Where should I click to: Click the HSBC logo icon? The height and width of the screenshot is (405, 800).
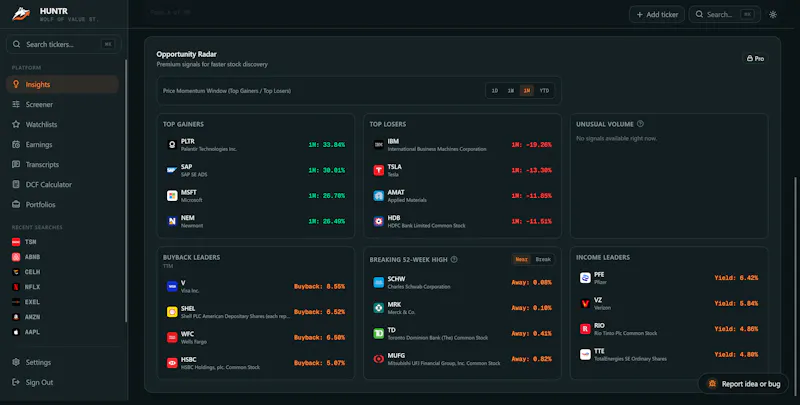coord(172,363)
